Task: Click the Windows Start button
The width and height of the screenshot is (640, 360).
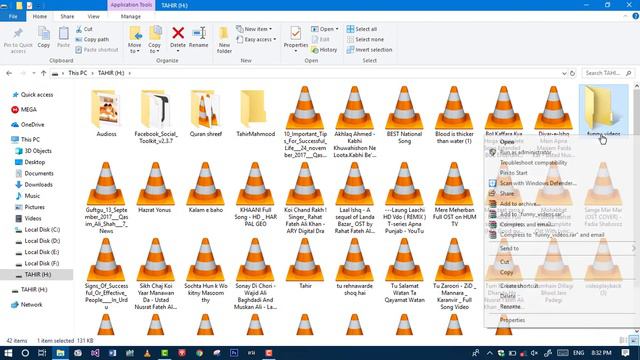Action: [x=8, y=353]
